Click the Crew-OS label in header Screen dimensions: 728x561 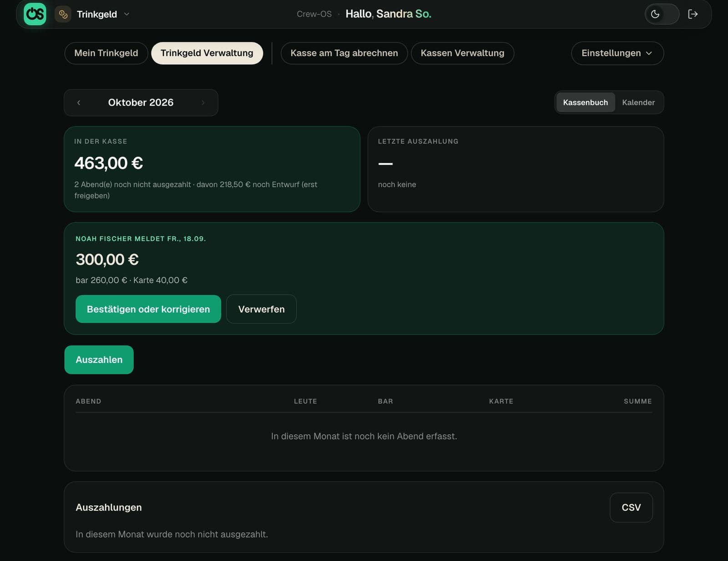pyautogui.click(x=314, y=14)
